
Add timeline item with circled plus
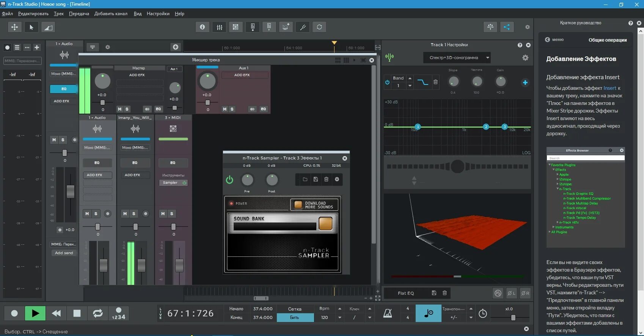pyautogui.click(x=175, y=47)
